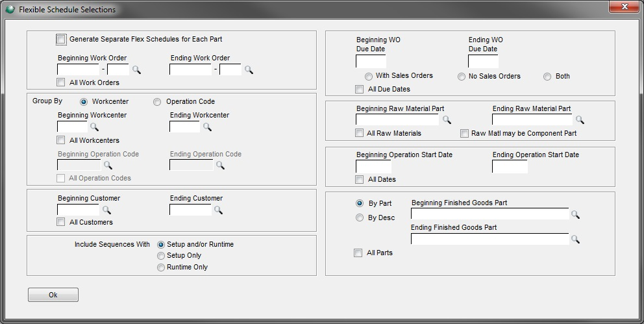Viewport: 644px width, 324px height.
Task: Choose Setup Only sequences
Action: coord(161,256)
